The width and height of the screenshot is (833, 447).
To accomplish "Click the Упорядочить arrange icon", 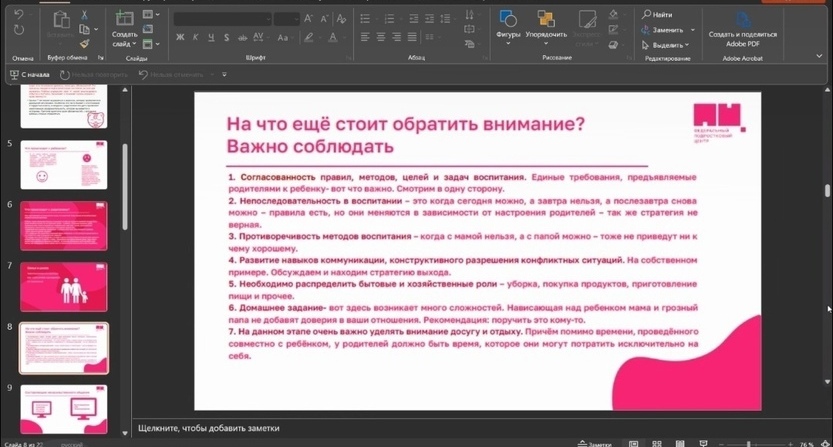I will click(546, 19).
